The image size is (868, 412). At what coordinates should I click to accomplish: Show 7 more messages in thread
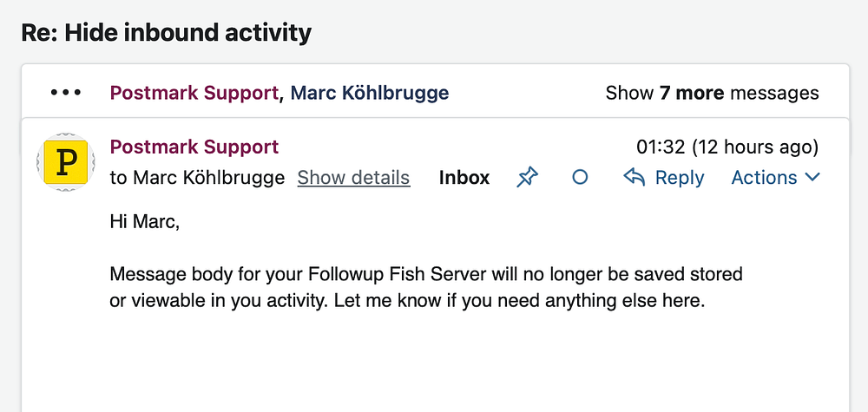[712, 93]
